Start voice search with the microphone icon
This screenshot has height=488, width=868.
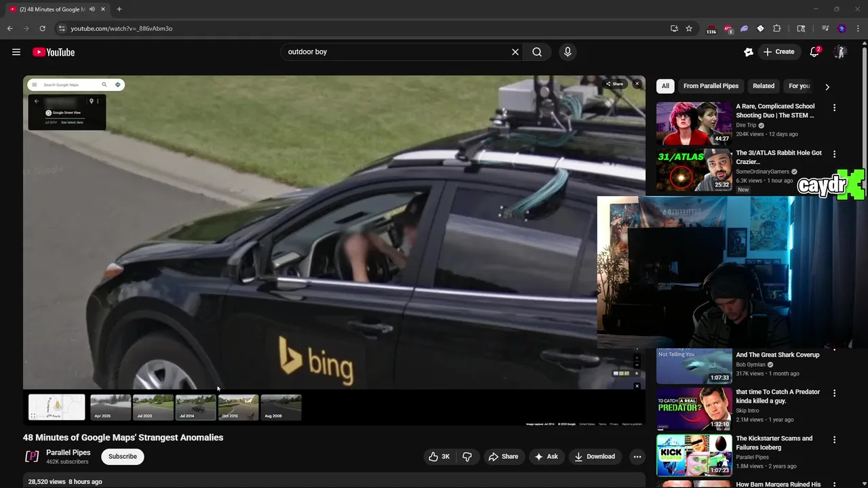point(568,52)
